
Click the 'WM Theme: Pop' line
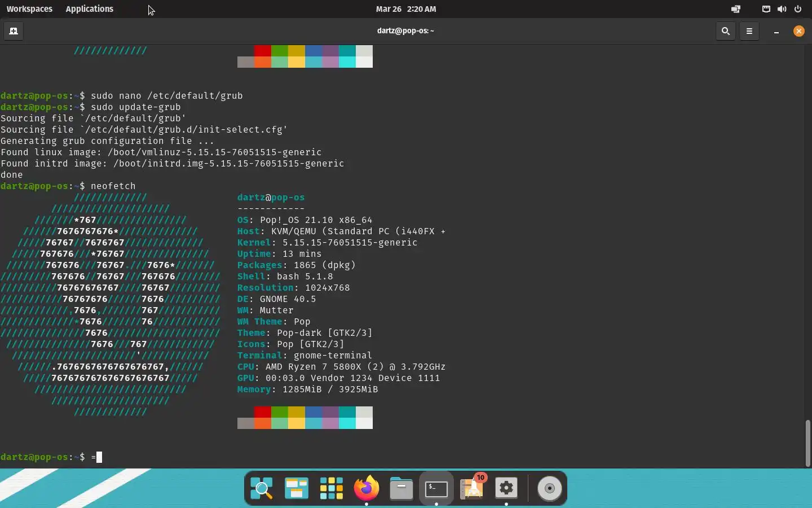274,322
